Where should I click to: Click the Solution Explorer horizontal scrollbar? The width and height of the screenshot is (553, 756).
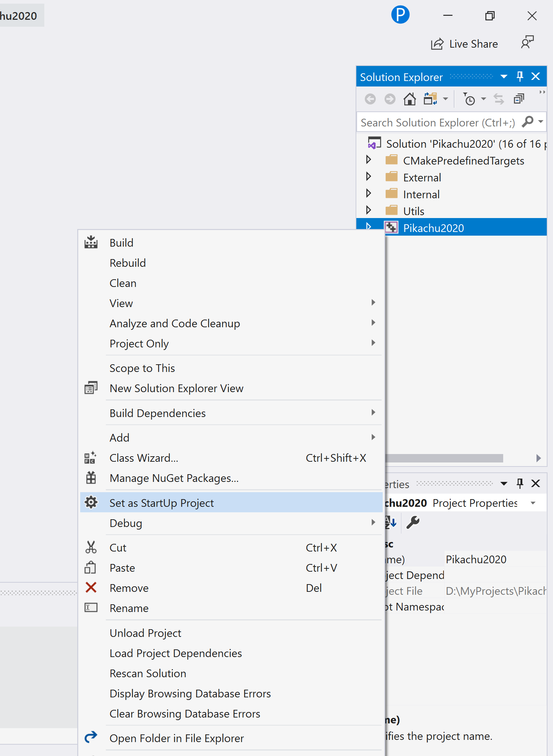pos(444,458)
